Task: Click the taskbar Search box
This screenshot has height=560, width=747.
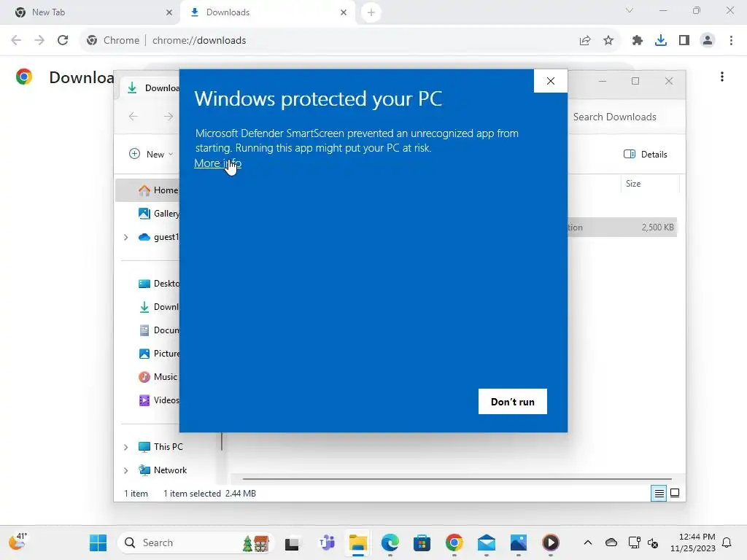Action: pos(196,542)
